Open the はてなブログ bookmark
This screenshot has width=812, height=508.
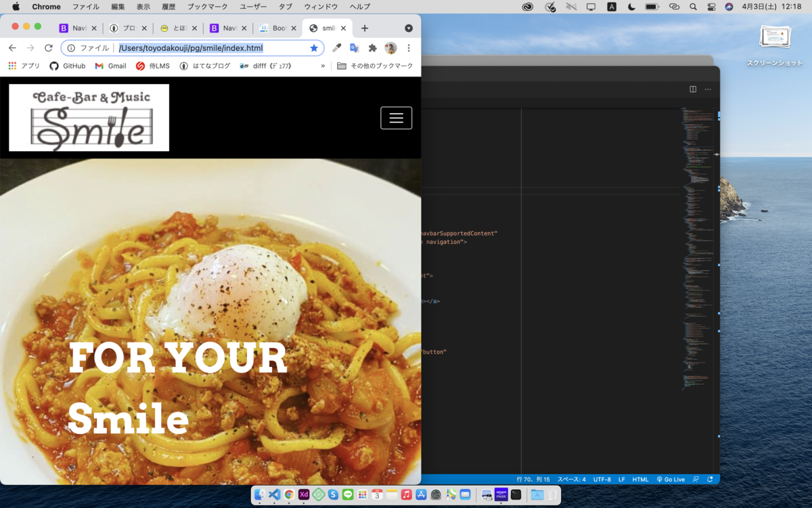(204, 66)
